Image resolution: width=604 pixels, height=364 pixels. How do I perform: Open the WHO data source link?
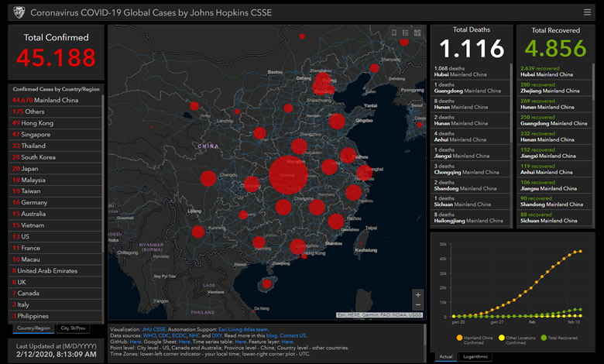(x=148, y=335)
